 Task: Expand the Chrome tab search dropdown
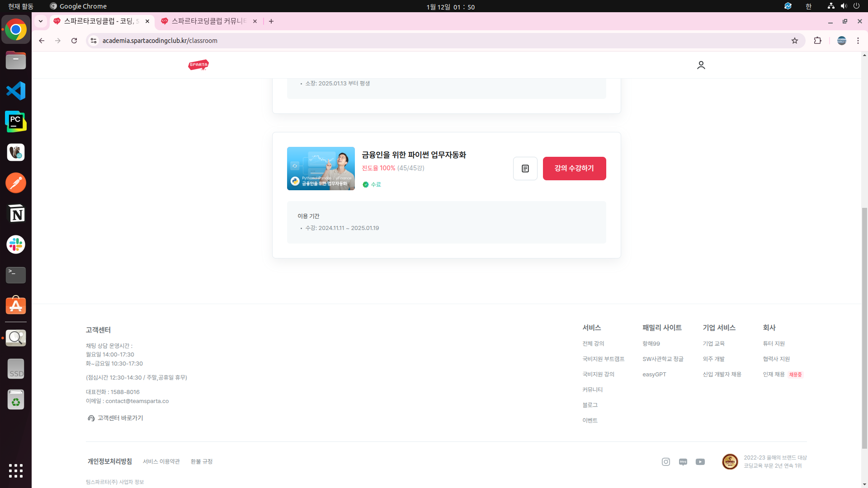coord(41,21)
